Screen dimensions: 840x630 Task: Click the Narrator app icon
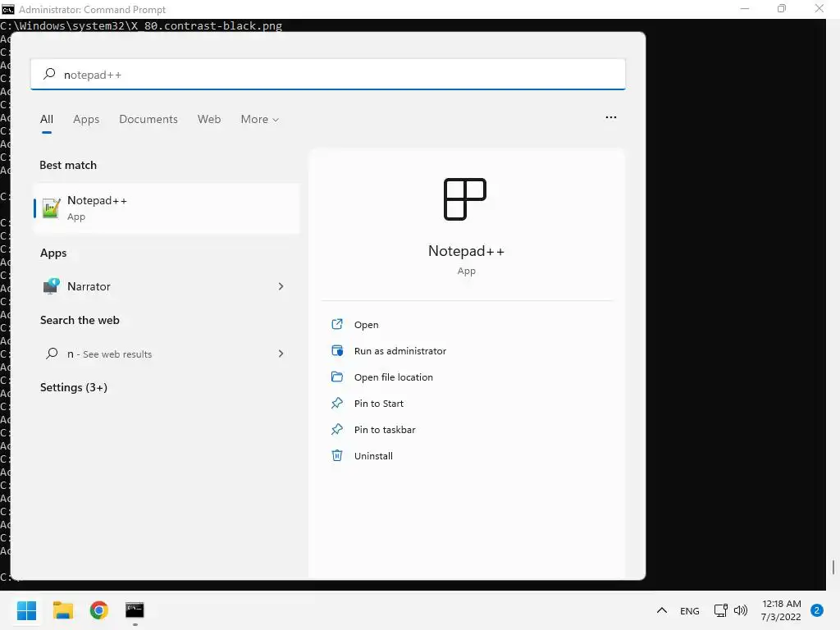click(51, 286)
